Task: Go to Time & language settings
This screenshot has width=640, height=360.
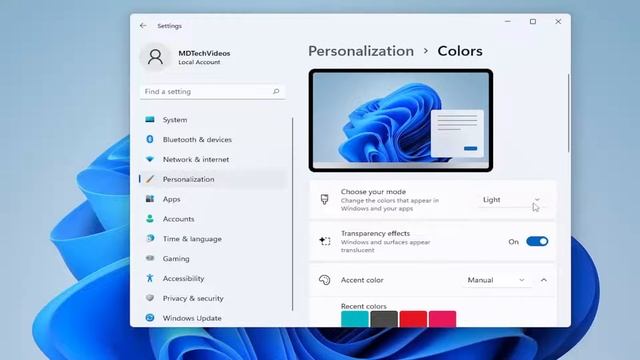Action: pos(212,238)
